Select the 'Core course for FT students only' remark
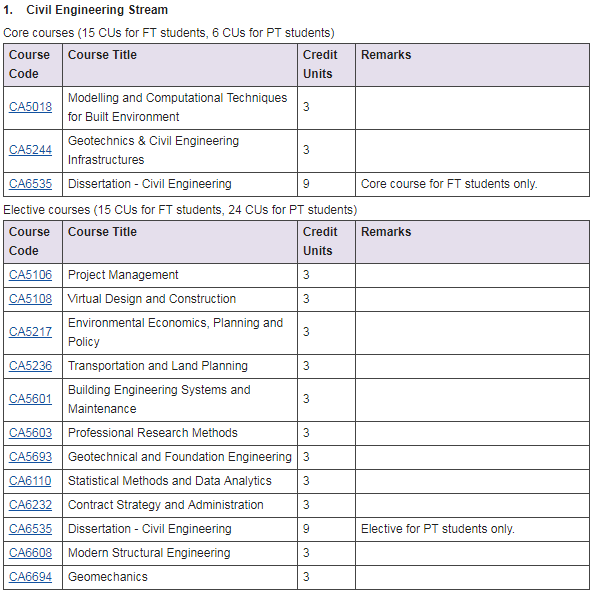594x595 pixels. tap(449, 184)
